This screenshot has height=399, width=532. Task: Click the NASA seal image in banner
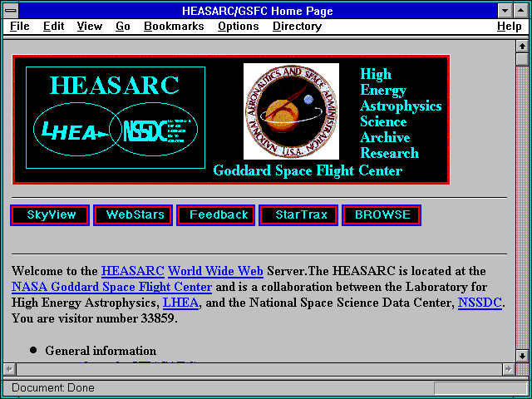point(291,111)
